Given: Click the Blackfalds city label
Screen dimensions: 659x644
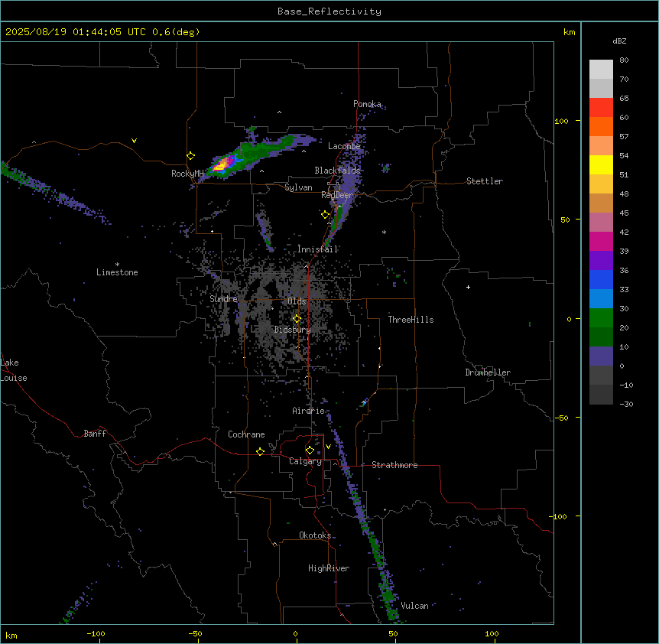Looking at the screenshot, I should click(337, 171).
